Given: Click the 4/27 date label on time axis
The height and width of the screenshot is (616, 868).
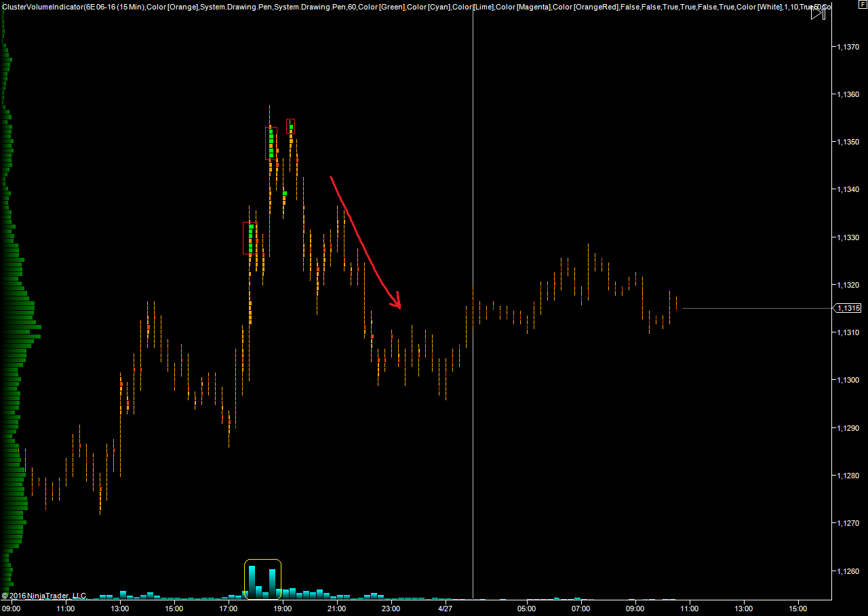Looking at the screenshot, I should pos(446,609).
